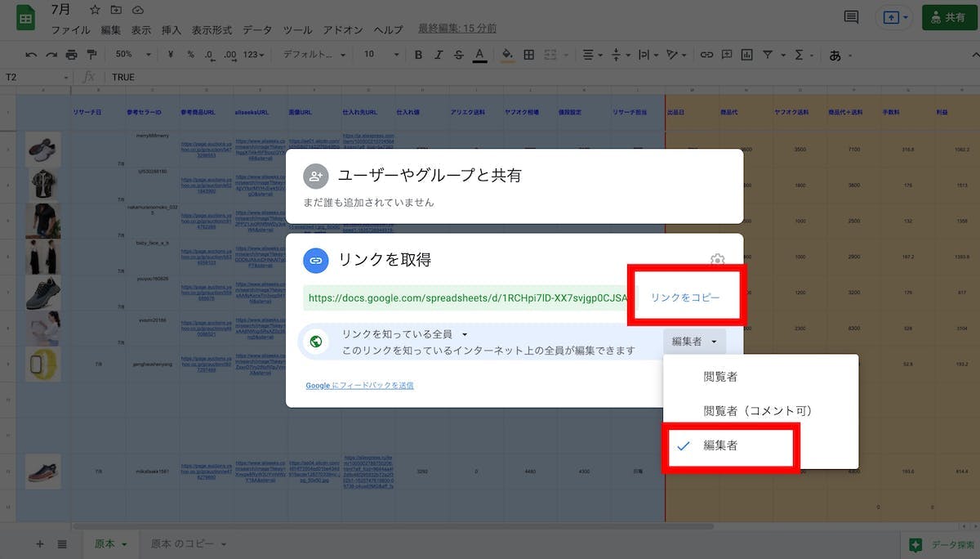Open link sharing settings gear
The height and width of the screenshot is (559, 980).
pos(717,261)
